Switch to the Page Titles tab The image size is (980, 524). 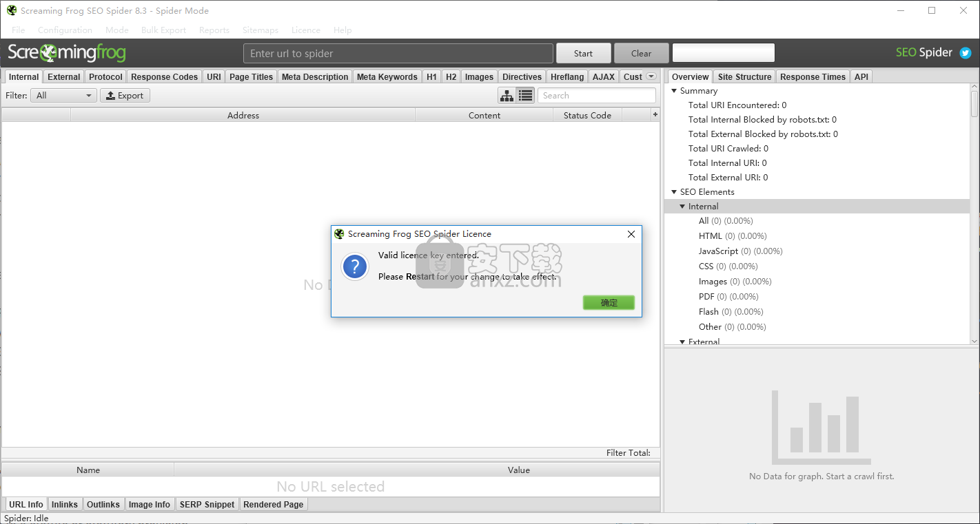tap(252, 77)
